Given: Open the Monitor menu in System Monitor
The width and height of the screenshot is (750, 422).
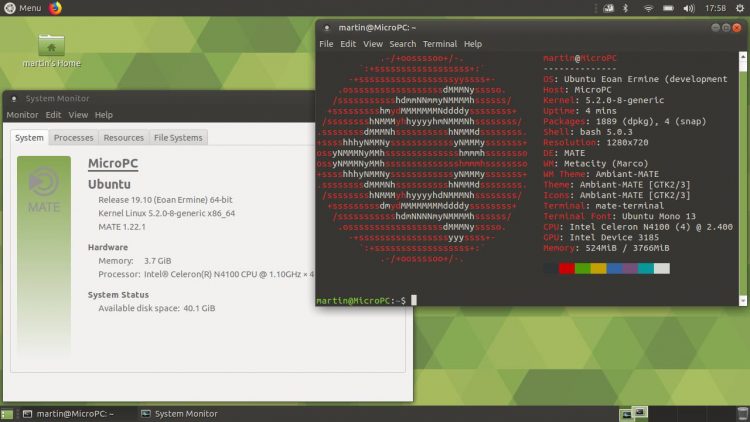Looking at the screenshot, I should pos(22,115).
